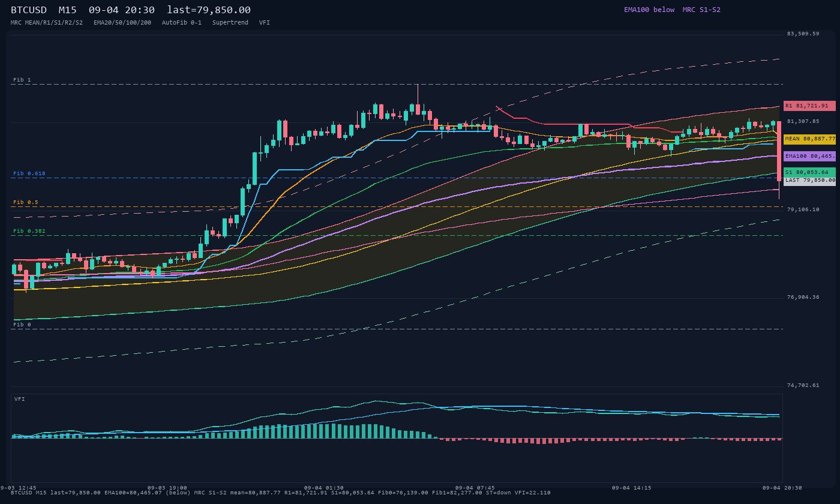Click the Fib 0.5 level label
Screen dimensions: 840x504
tap(26, 202)
